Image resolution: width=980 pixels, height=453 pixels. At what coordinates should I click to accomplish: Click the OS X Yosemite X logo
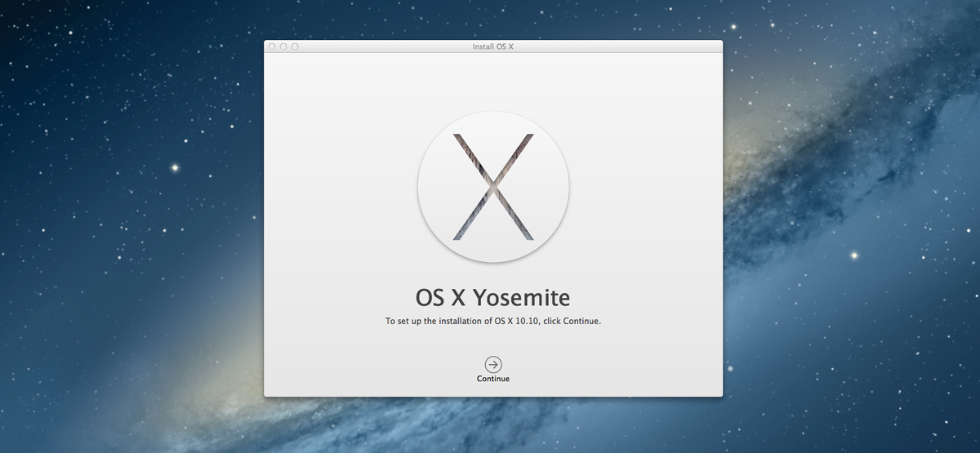click(x=493, y=187)
